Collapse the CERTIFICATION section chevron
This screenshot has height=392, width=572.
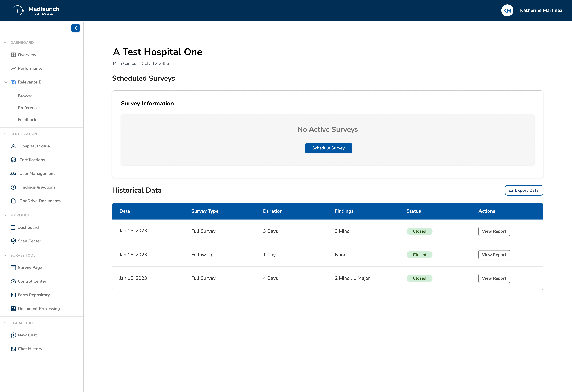click(x=5, y=134)
